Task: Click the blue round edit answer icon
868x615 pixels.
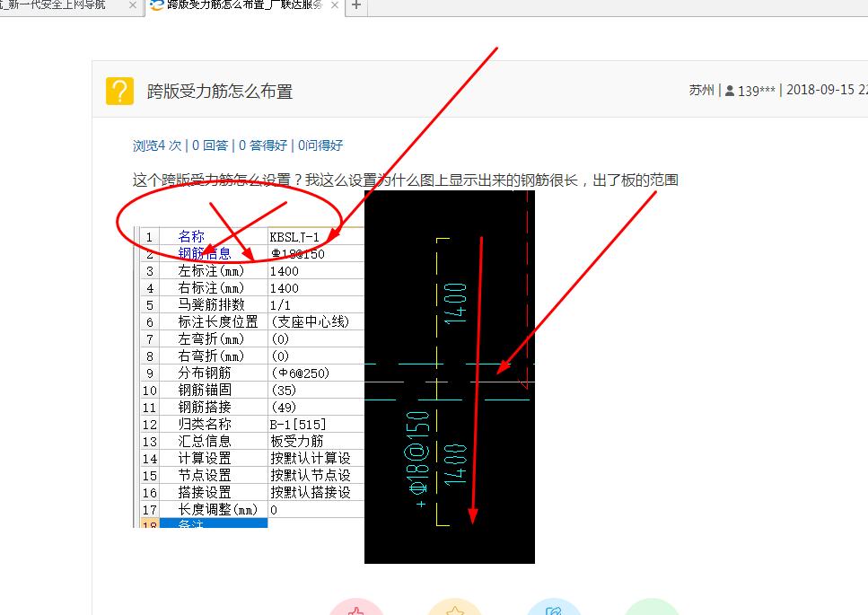Action: pyautogui.click(x=553, y=607)
